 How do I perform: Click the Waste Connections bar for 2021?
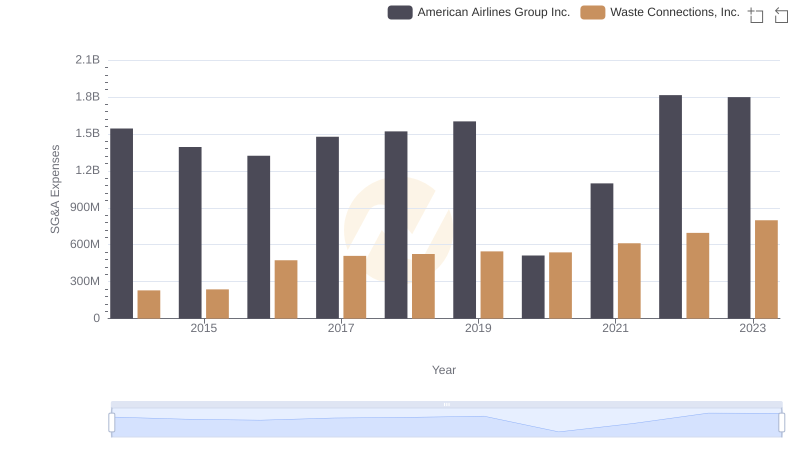[x=629, y=280]
